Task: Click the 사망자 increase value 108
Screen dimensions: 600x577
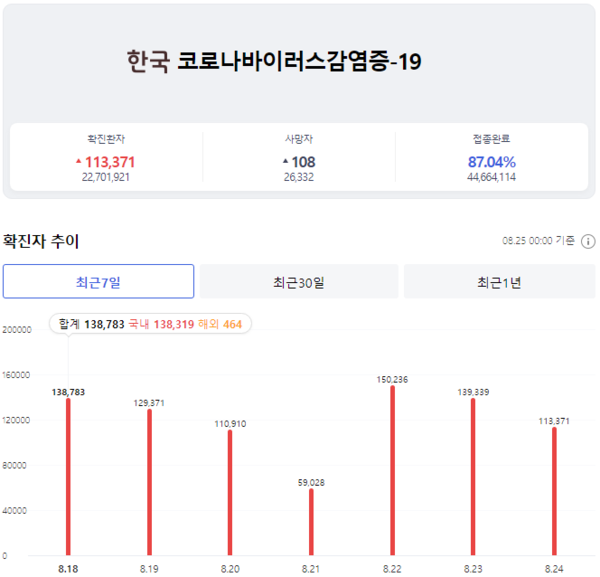Action: pos(303,162)
